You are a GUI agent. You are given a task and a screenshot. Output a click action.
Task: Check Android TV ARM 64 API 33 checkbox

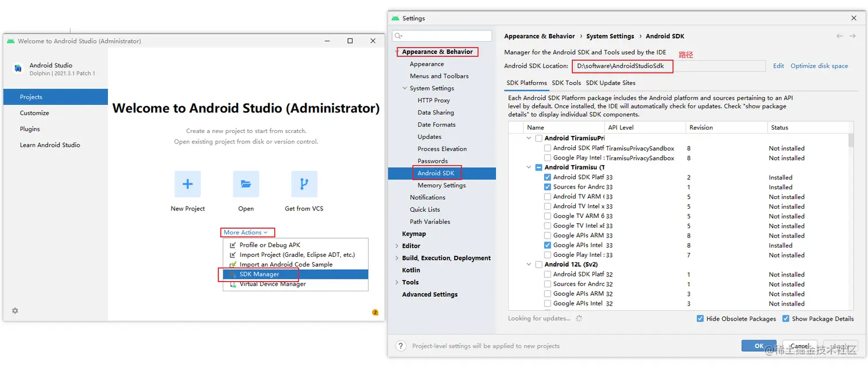coord(548,197)
